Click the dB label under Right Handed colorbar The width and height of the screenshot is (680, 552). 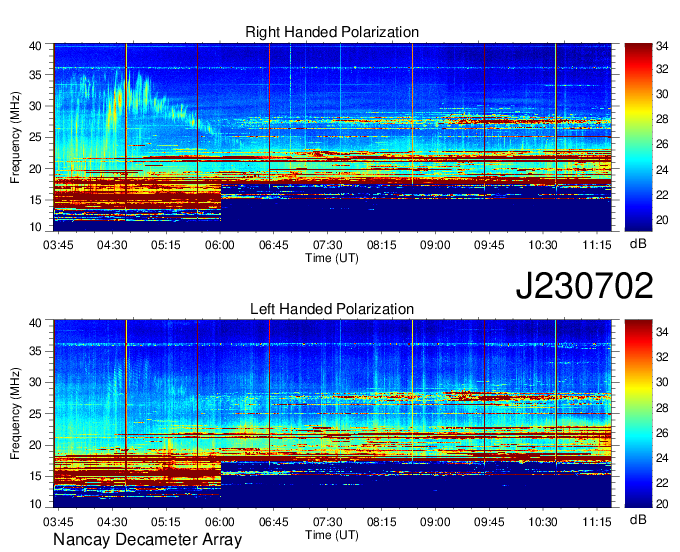638,243
